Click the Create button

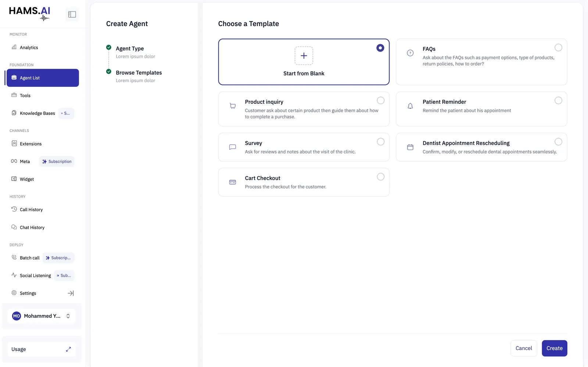(x=555, y=348)
